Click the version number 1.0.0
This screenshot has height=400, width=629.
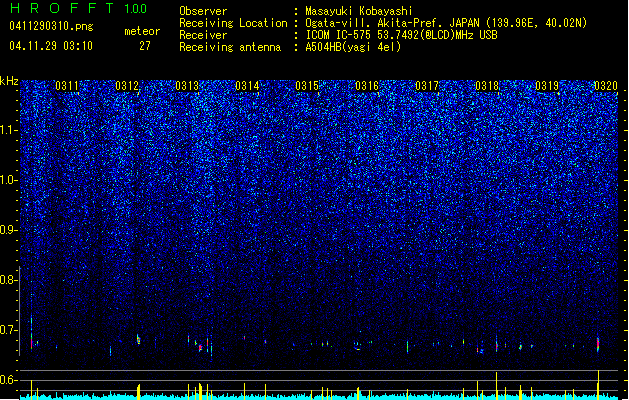coord(135,8)
